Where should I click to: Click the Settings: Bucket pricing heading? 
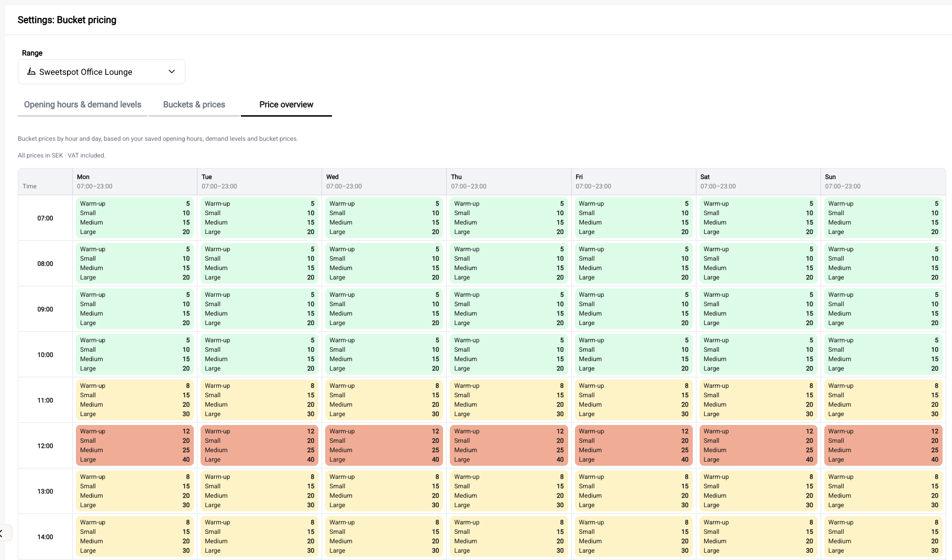(x=67, y=20)
